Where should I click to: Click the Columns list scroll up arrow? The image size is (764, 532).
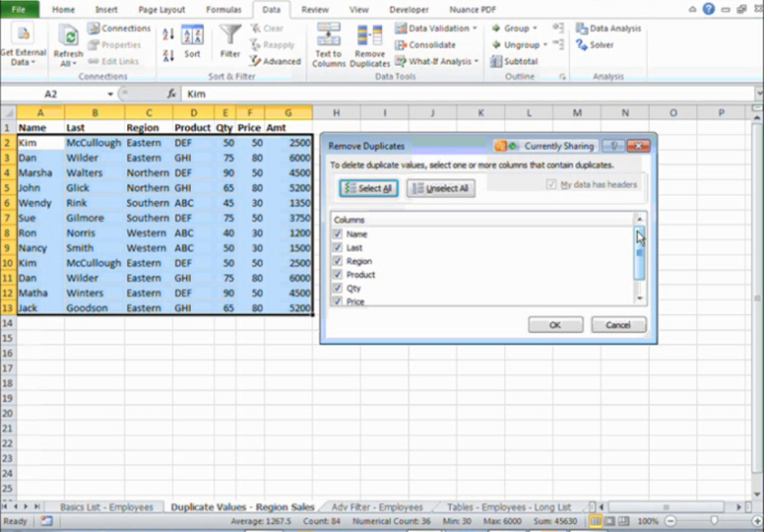click(x=640, y=218)
